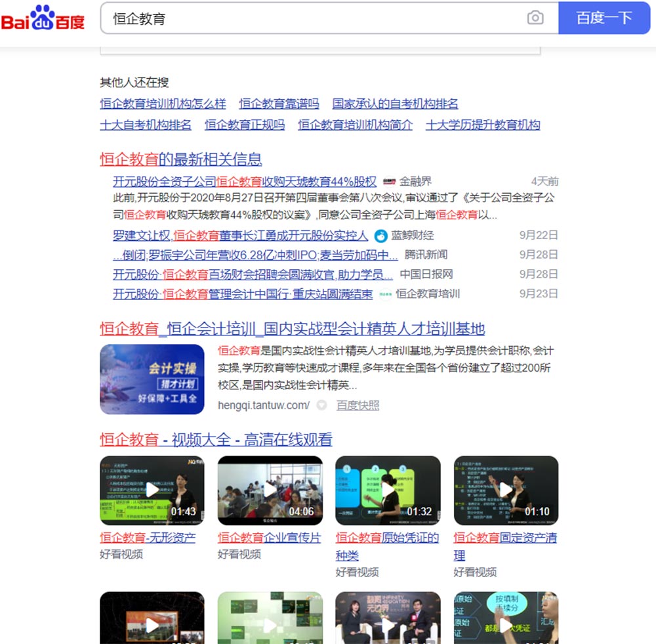The image size is (656, 644).
Task: Play the 原始凭证的种类 video (01:32)
Action: tap(388, 490)
